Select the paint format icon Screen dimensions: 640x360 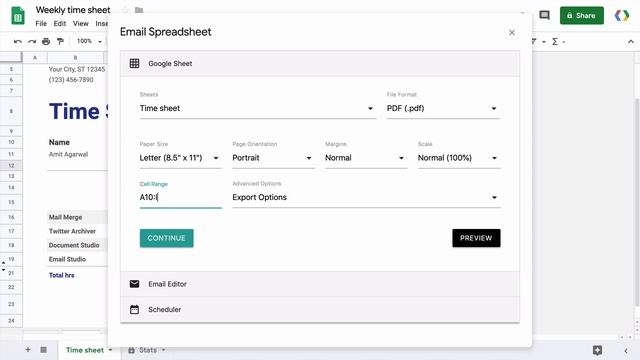pos(60,41)
